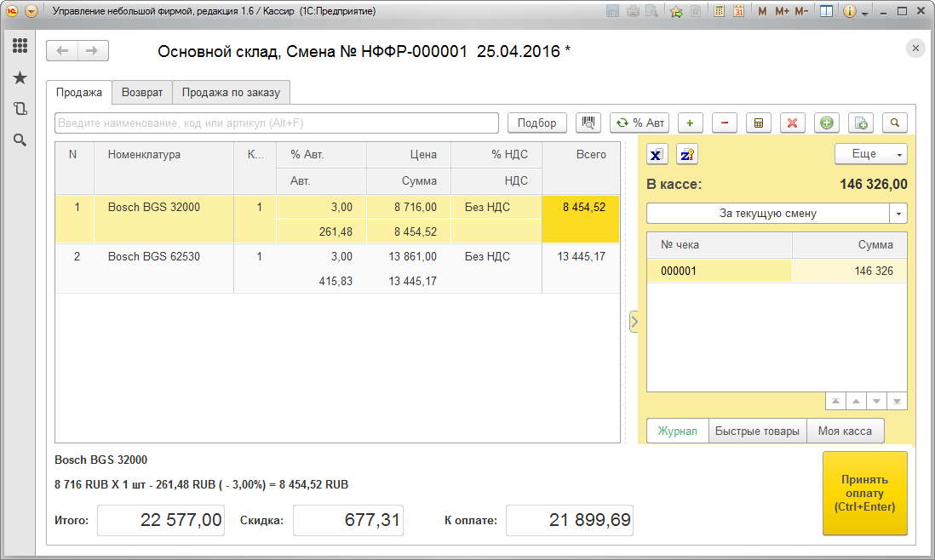
Task: Open the Еще dropdown menu
Action: [870, 154]
